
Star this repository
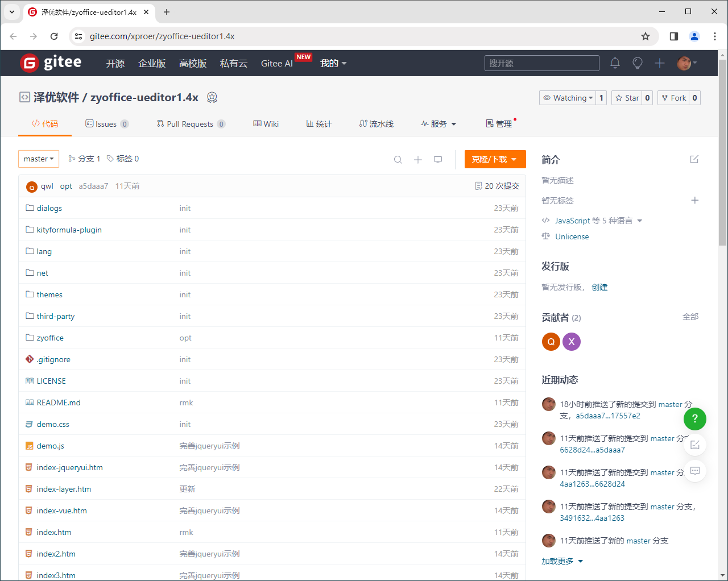(x=627, y=98)
